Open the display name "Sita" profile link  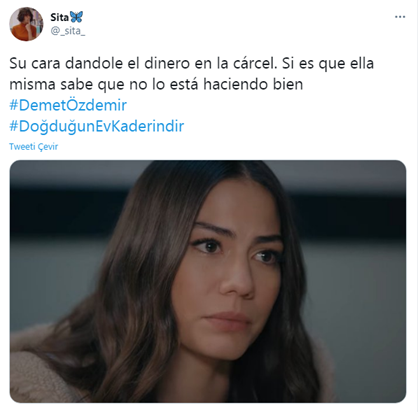pos(59,17)
